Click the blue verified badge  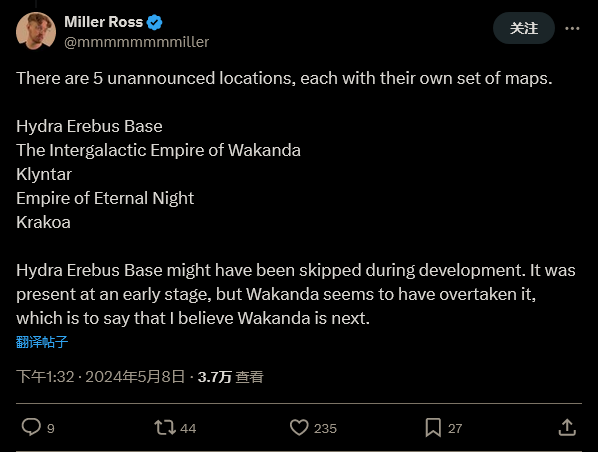click(x=154, y=22)
